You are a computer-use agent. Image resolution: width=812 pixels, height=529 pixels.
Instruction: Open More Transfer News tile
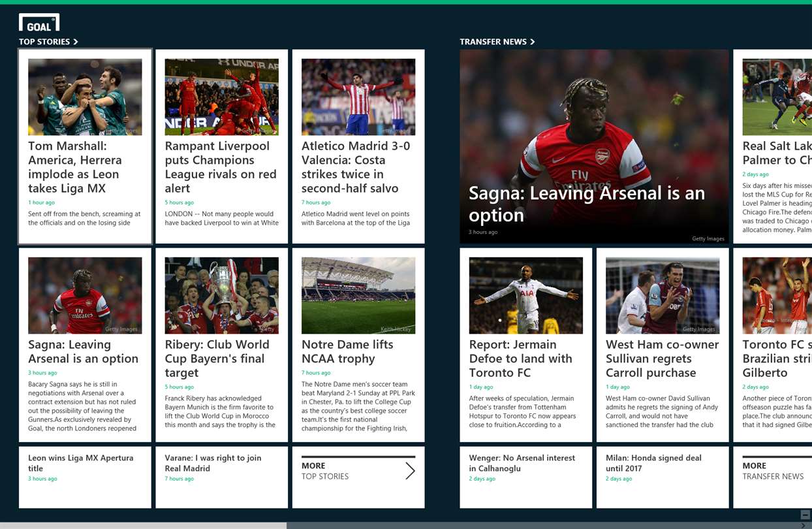pos(773,477)
